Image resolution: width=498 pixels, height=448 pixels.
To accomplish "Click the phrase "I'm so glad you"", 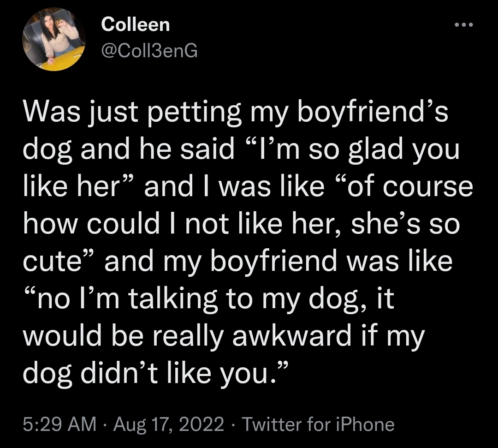I will (x=353, y=150).
